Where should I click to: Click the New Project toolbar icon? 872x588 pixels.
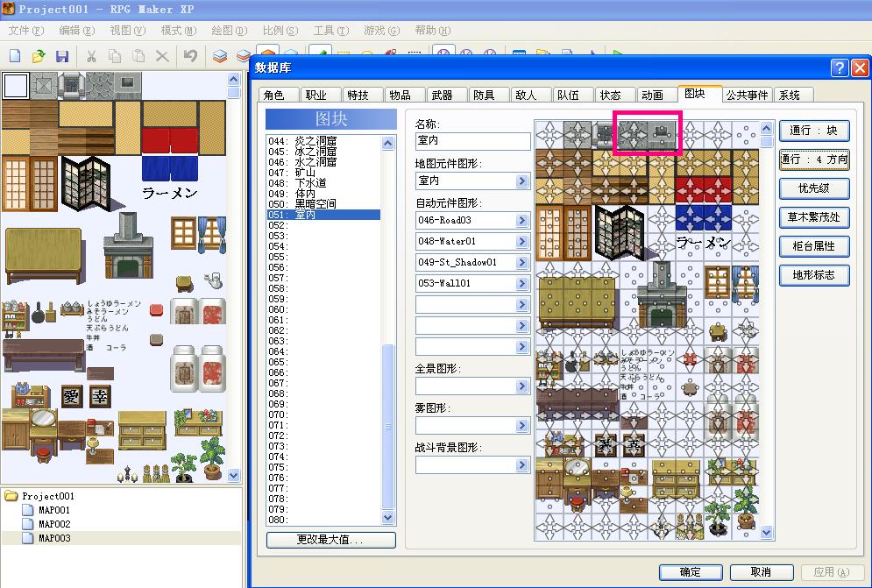pos(15,55)
